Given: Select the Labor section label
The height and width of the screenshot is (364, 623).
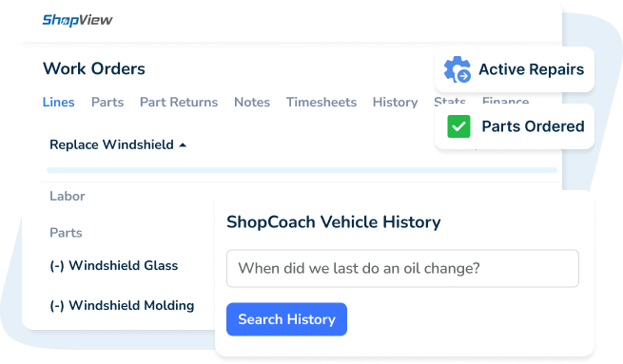Looking at the screenshot, I should [x=68, y=196].
